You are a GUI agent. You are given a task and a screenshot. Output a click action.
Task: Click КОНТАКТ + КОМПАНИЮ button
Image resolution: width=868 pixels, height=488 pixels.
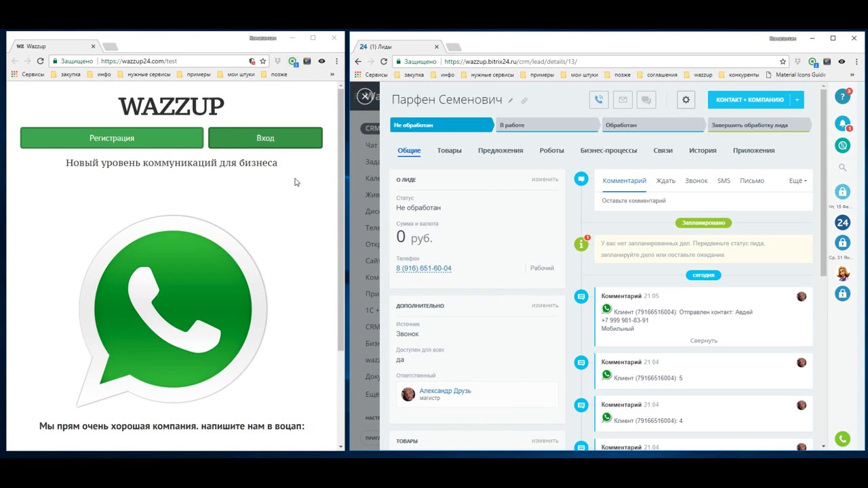pyautogui.click(x=749, y=100)
